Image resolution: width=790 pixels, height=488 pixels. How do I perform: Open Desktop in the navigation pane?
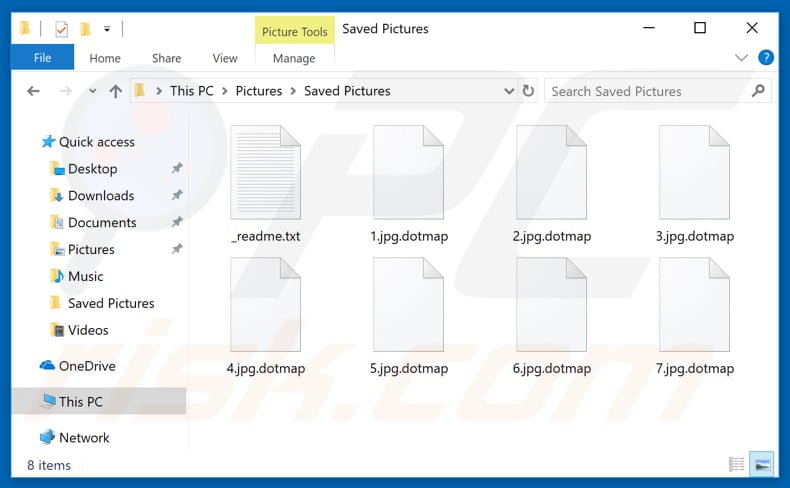click(93, 169)
